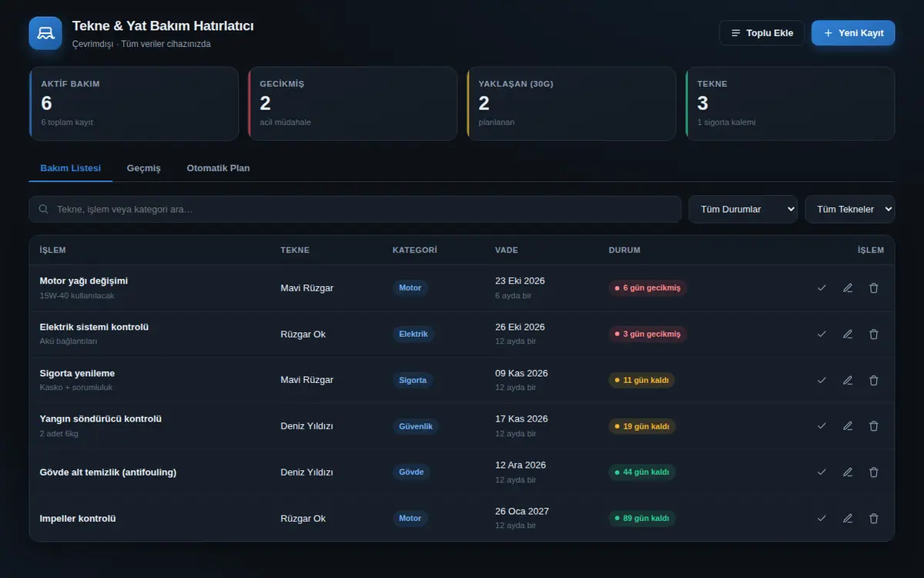924x578 pixels.
Task: Focus the Tekne, işlem veya kategori search field
Action: 355,210
